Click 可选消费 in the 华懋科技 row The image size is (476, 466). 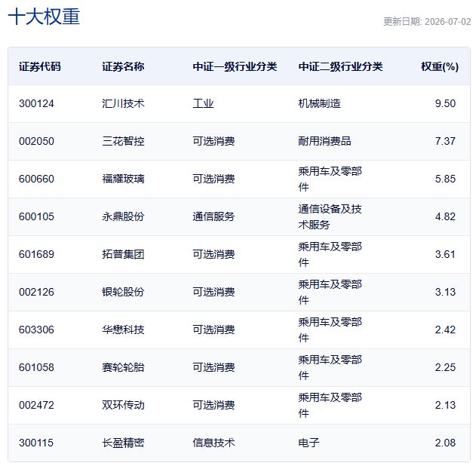[x=213, y=330]
